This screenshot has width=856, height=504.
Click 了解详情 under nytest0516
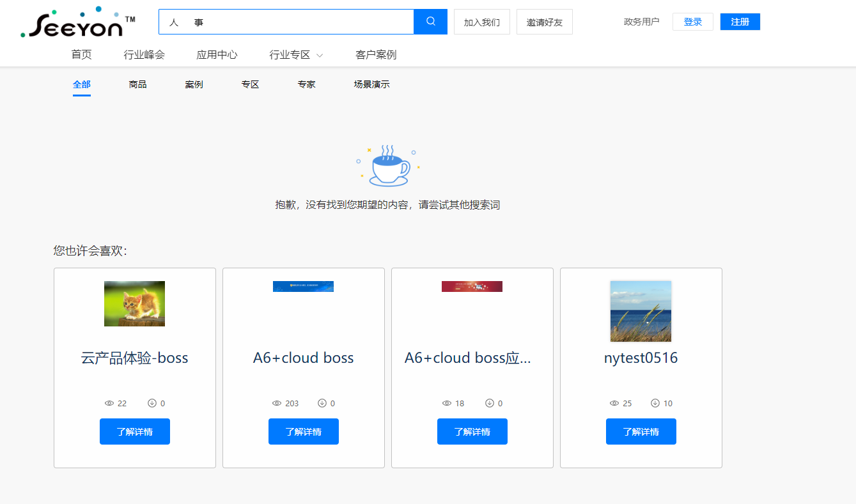click(641, 432)
